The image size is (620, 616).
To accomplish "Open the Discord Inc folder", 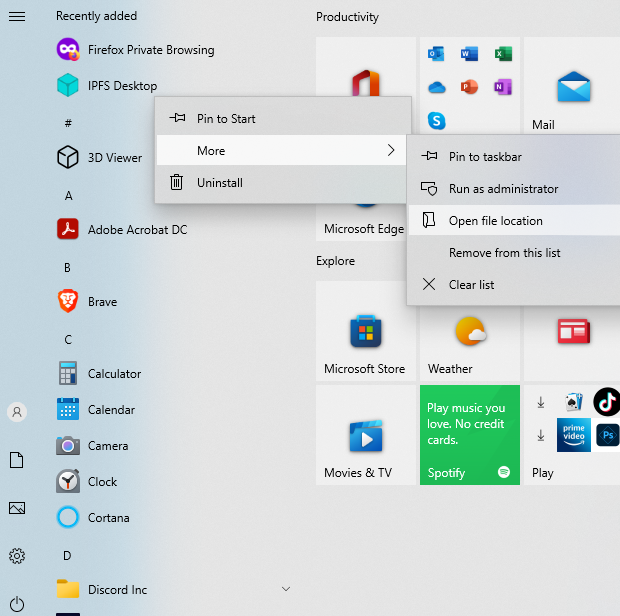I will click(x=102, y=590).
